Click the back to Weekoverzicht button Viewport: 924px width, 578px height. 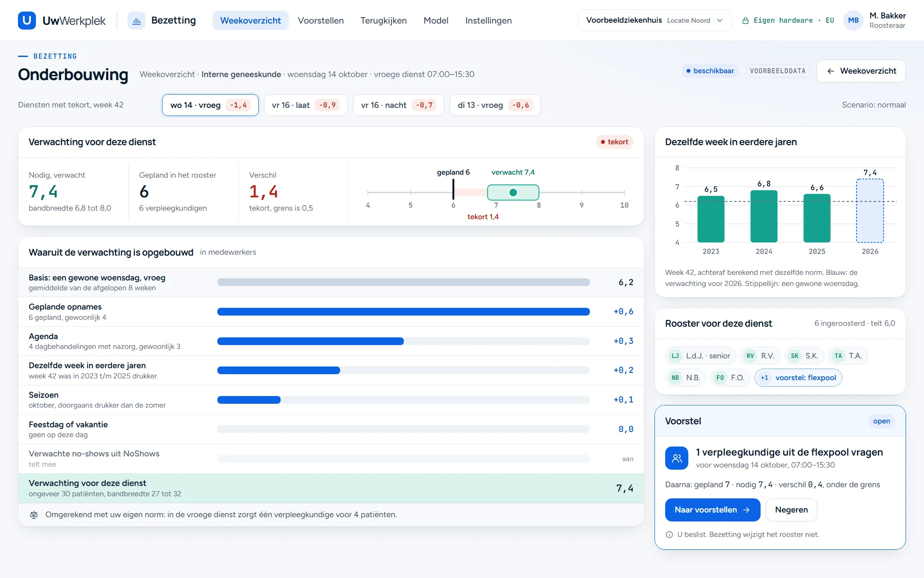861,71
